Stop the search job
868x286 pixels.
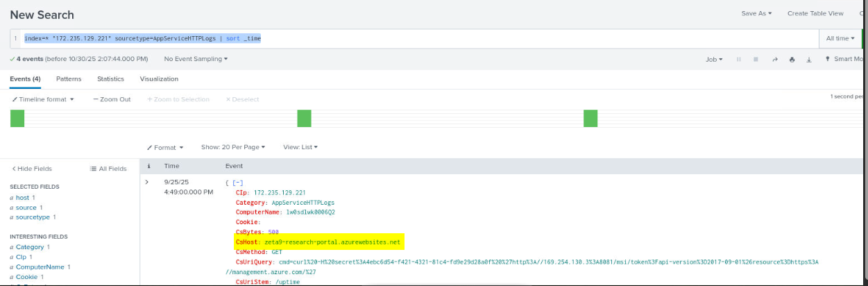(x=756, y=60)
